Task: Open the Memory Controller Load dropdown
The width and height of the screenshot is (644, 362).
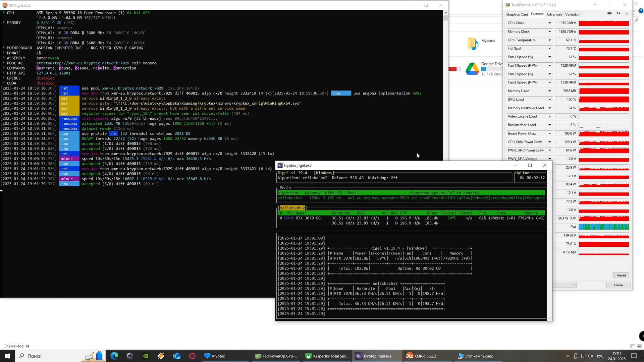Action: tap(549, 108)
